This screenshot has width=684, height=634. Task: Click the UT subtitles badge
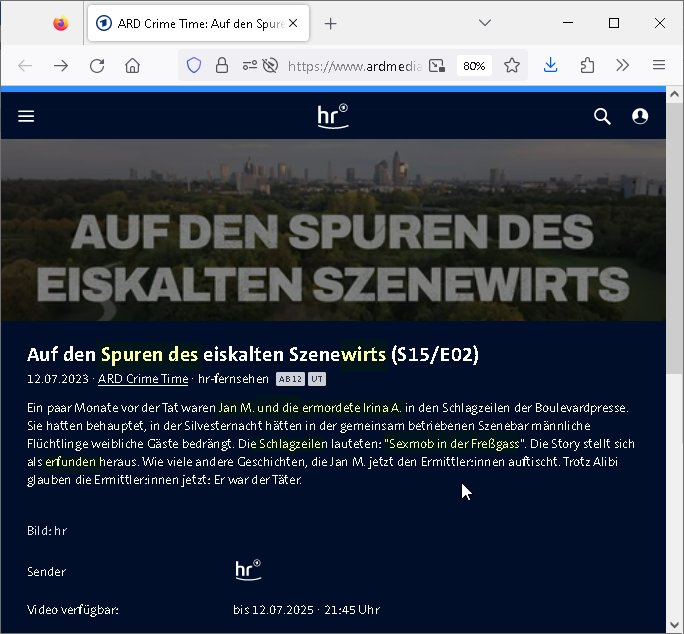[x=317, y=379]
